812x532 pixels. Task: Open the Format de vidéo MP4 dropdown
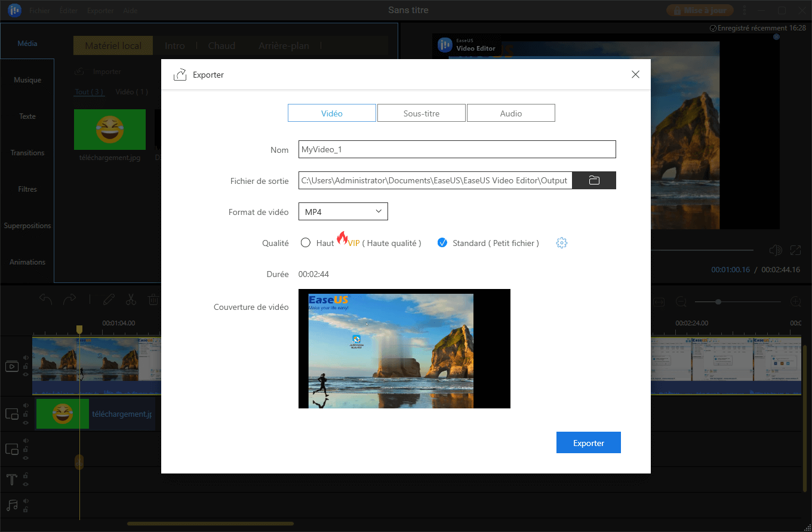[x=343, y=212]
